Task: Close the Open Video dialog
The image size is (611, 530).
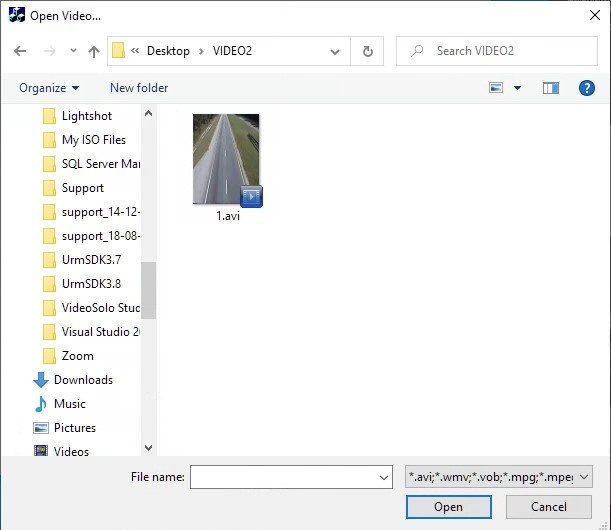Action: pos(595,15)
